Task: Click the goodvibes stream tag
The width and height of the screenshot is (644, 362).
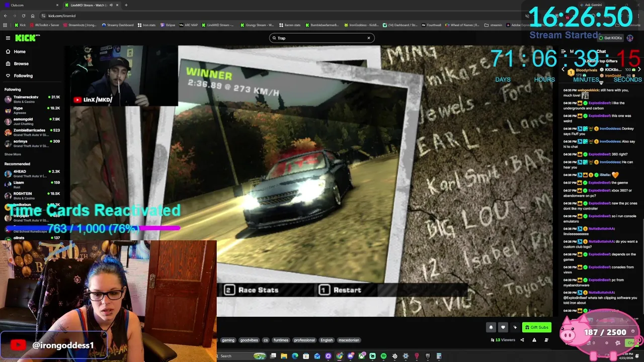Action: [249, 340]
